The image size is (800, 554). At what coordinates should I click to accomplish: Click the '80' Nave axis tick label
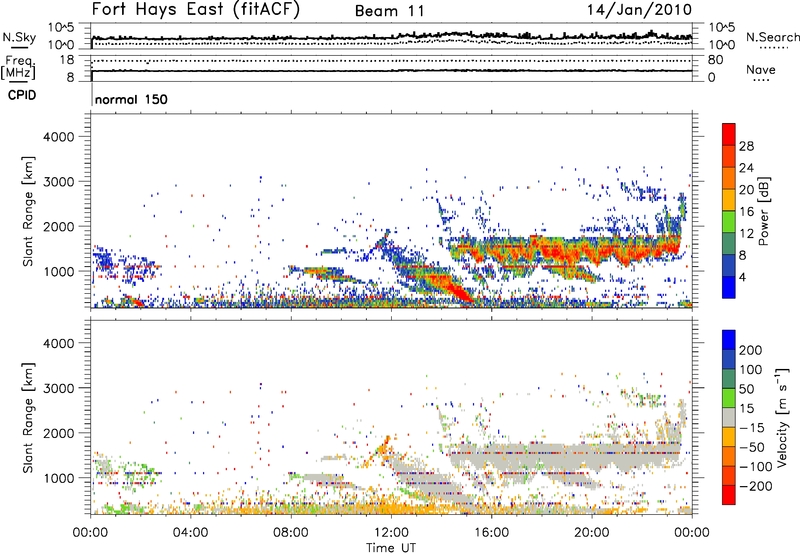tap(715, 60)
